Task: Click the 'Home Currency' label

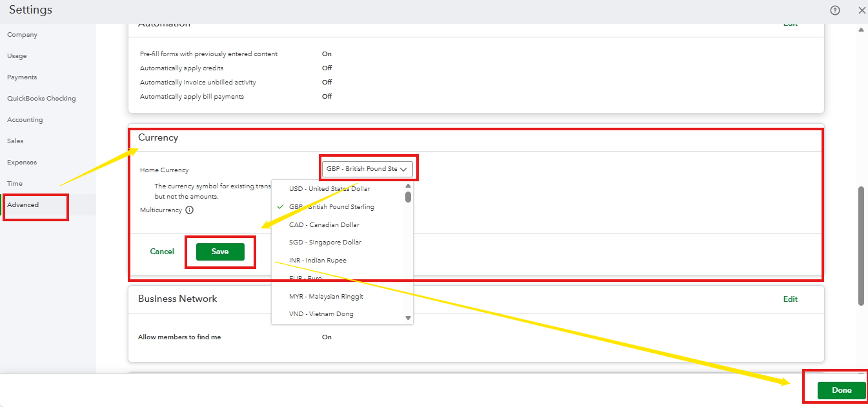Action: (164, 170)
